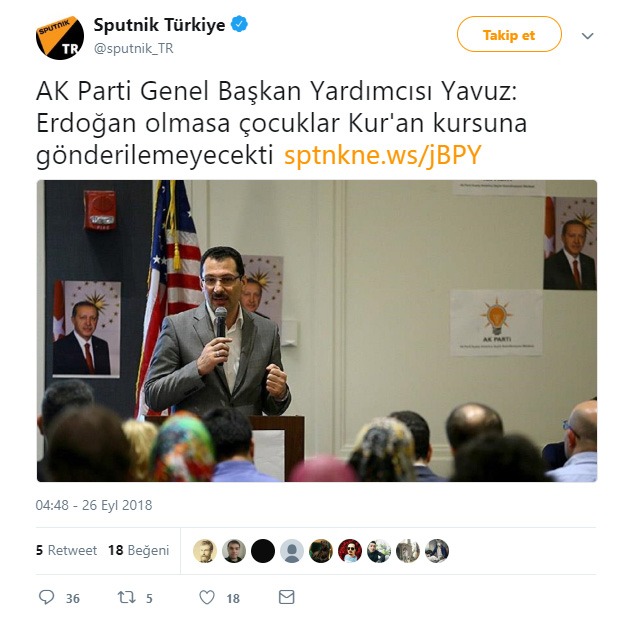Click the @sputnik_TR handle
Screen dimensions: 630x620
133,49
